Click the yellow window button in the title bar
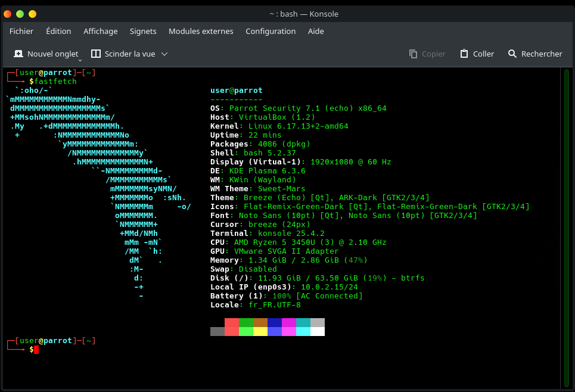 point(32,14)
